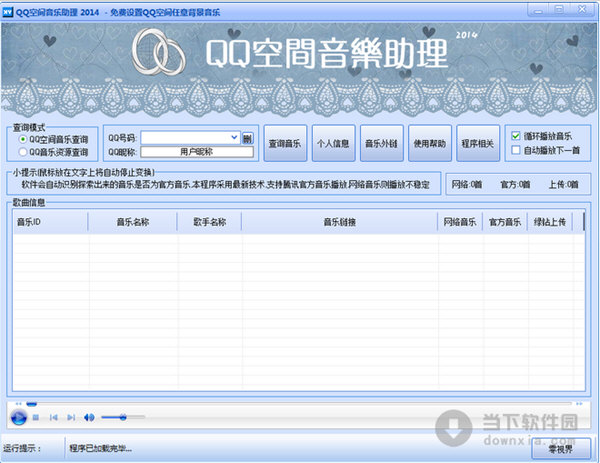Click 查询音乐 button
This screenshot has height=463, width=600.
[x=285, y=143]
